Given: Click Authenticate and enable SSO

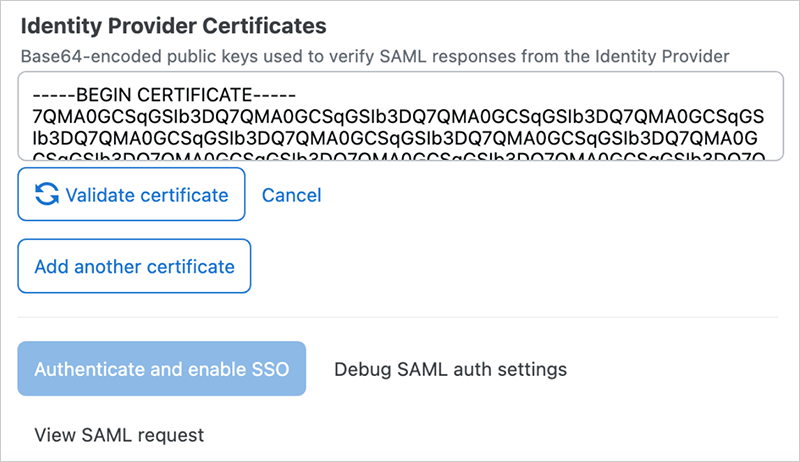Looking at the screenshot, I should coord(161,369).
